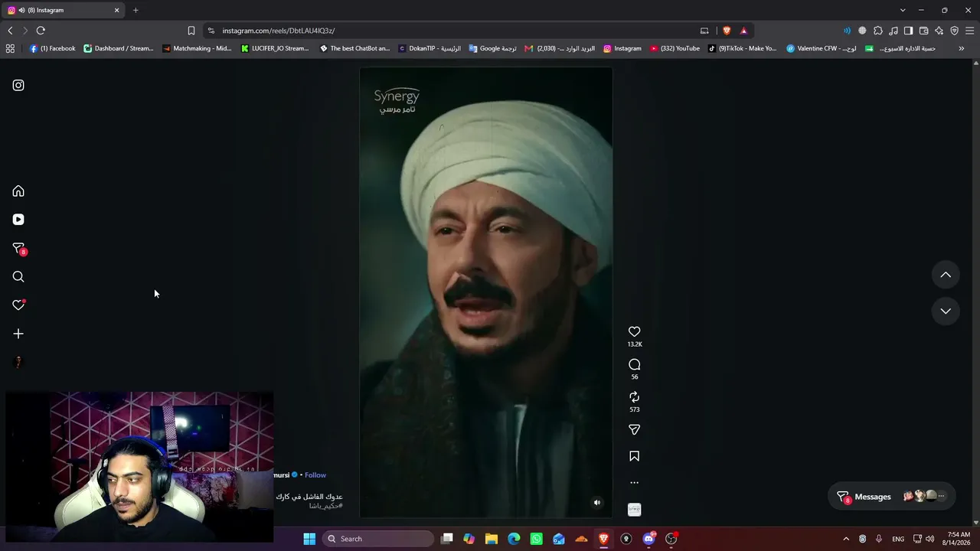
Task: Open the Dashboard / Stream bookmark
Action: (x=119, y=48)
